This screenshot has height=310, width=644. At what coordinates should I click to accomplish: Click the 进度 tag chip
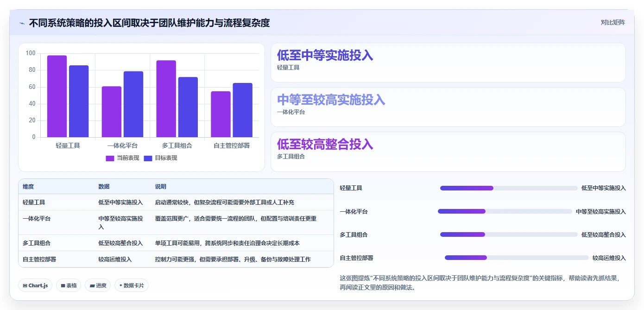point(98,285)
